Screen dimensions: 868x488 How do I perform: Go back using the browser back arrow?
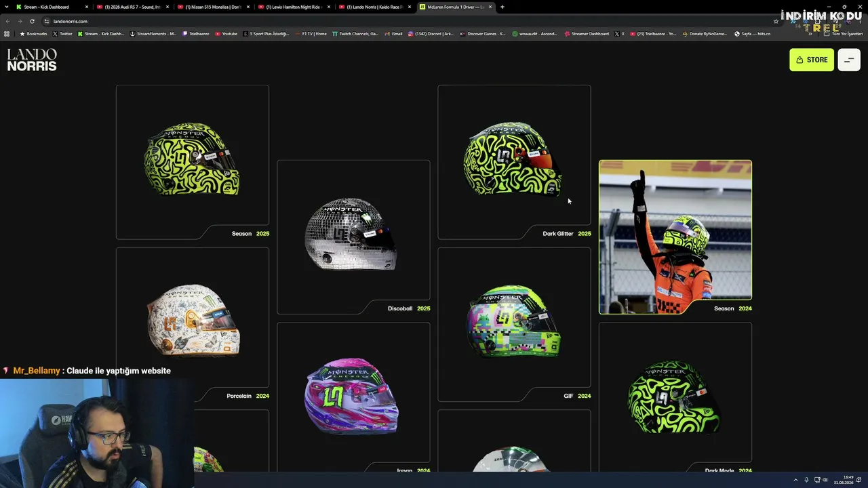tap(8, 21)
